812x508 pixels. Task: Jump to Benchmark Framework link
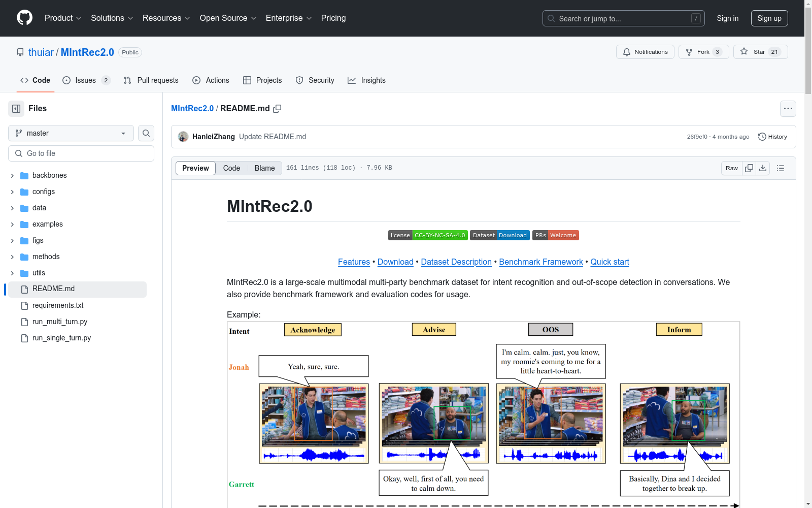point(541,262)
